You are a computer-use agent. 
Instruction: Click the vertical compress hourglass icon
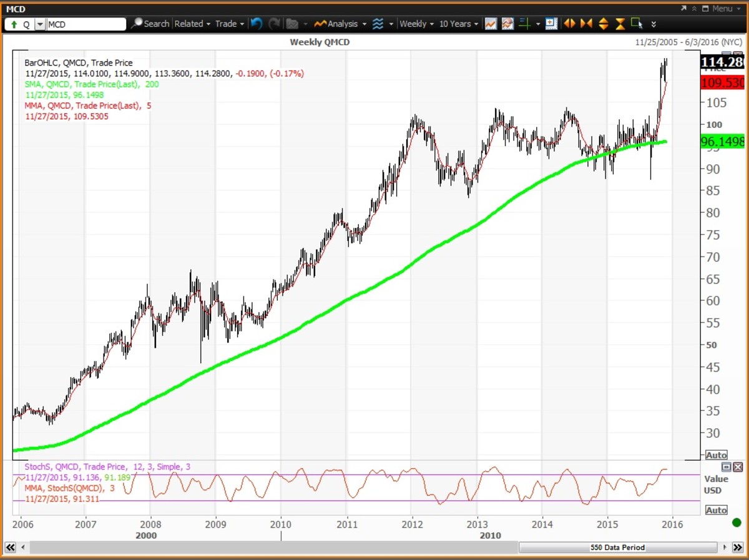[x=620, y=24]
